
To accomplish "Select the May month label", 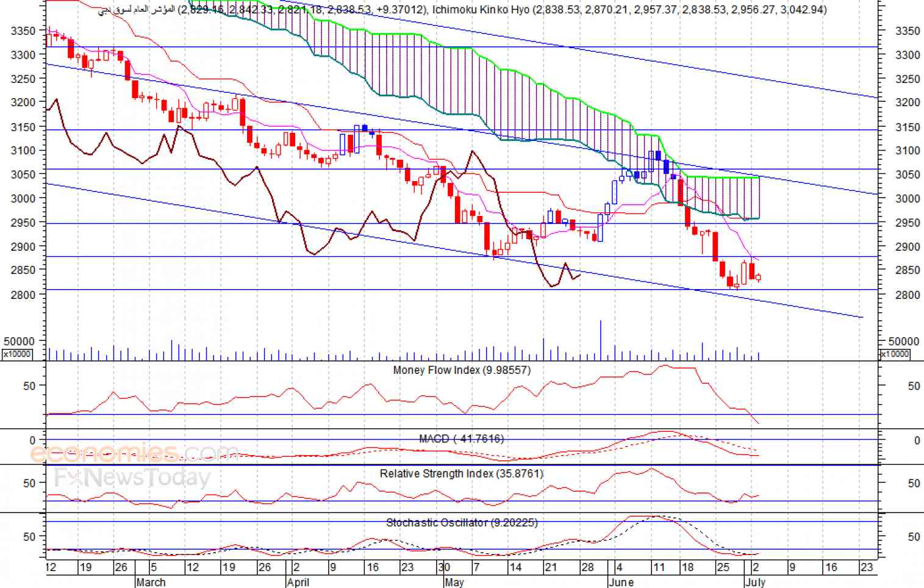I will (x=454, y=582).
